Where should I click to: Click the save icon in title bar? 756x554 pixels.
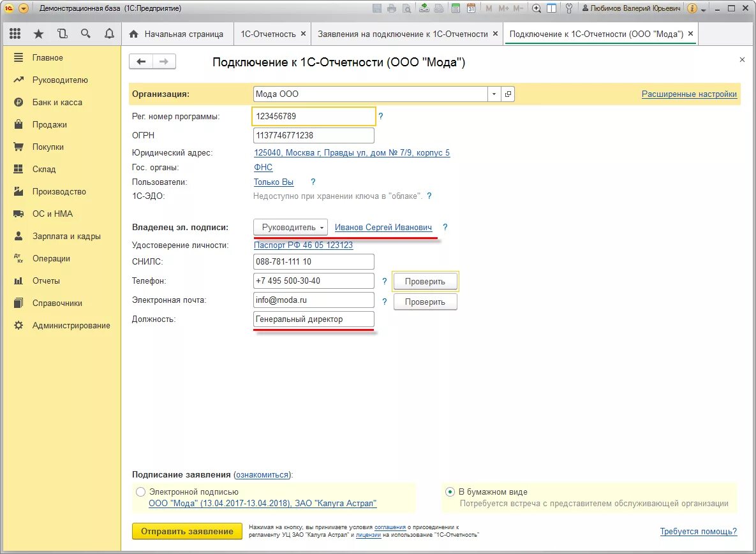377,8
